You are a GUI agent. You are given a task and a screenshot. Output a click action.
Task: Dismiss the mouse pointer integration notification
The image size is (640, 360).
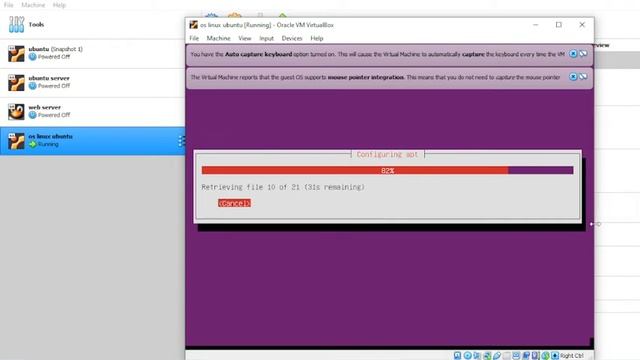[573, 77]
